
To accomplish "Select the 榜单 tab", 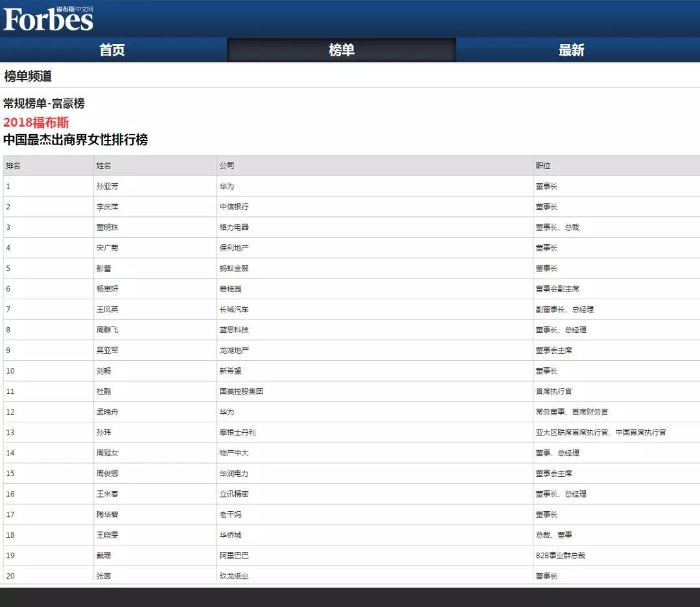I will point(342,50).
